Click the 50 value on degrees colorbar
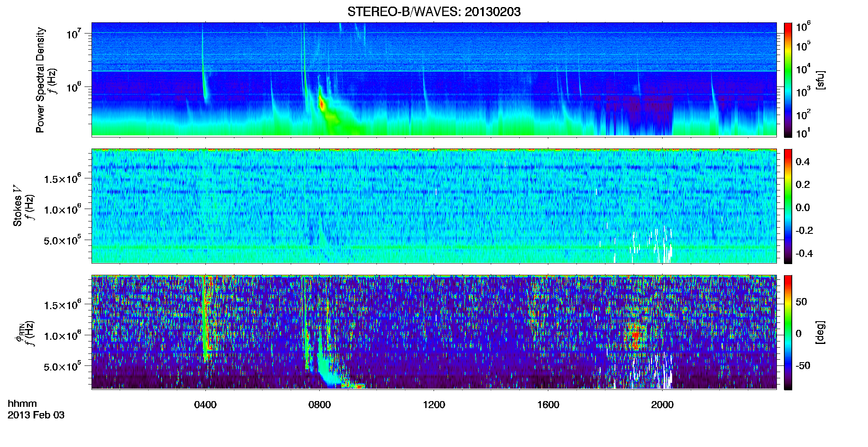The width and height of the screenshot is (868, 447). (x=801, y=302)
